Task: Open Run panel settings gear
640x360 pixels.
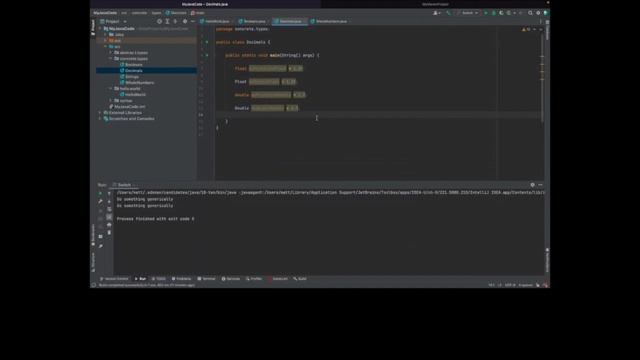Action: 532,185
